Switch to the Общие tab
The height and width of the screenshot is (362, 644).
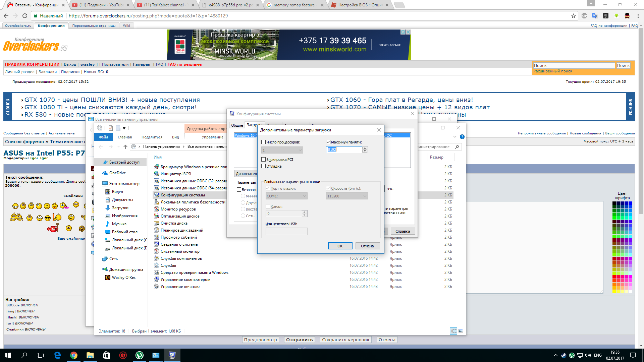(x=237, y=125)
